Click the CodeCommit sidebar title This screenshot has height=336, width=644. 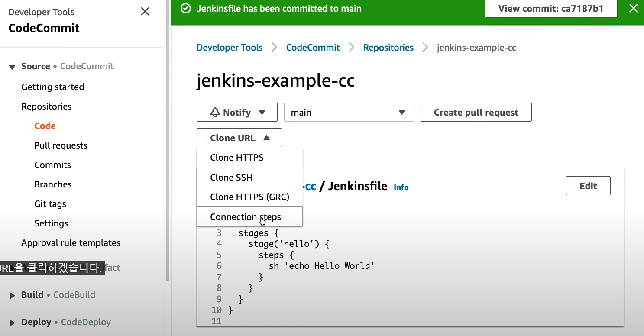point(44,28)
